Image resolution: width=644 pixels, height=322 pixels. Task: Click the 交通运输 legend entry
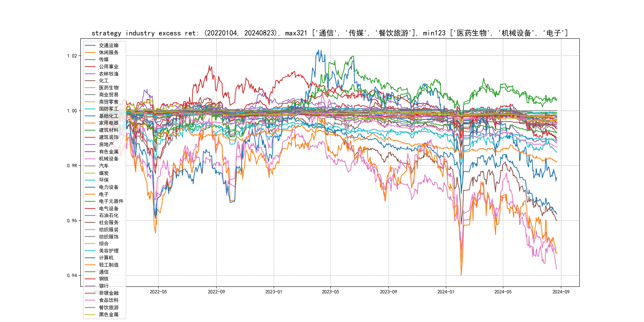tap(109, 46)
